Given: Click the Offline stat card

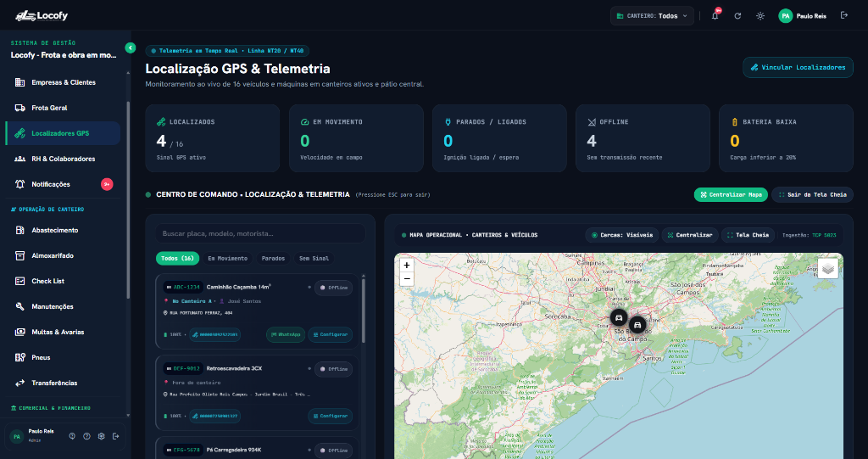Looking at the screenshot, I should click(x=643, y=138).
